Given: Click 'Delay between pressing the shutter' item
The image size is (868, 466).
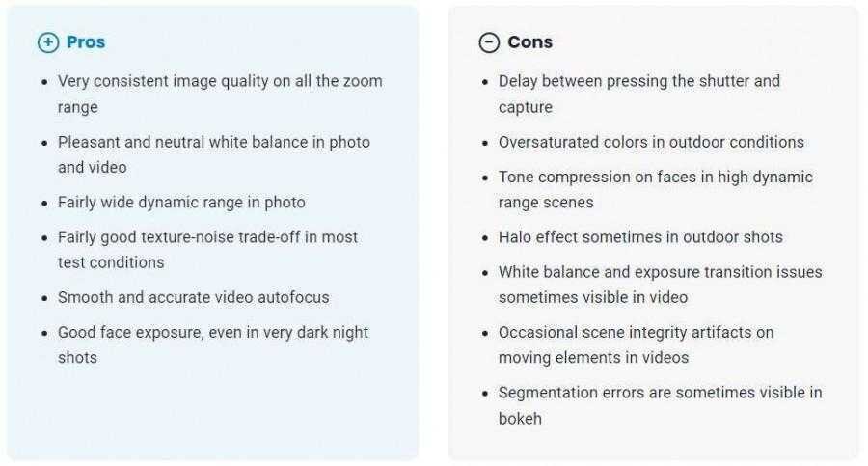Looking at the screenshot, I should point(638,81).
